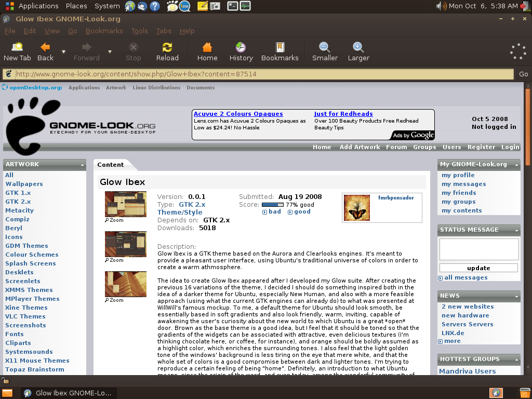
Task: Click the Glow Ibex taskbar window button
Action: pos(69,393)
